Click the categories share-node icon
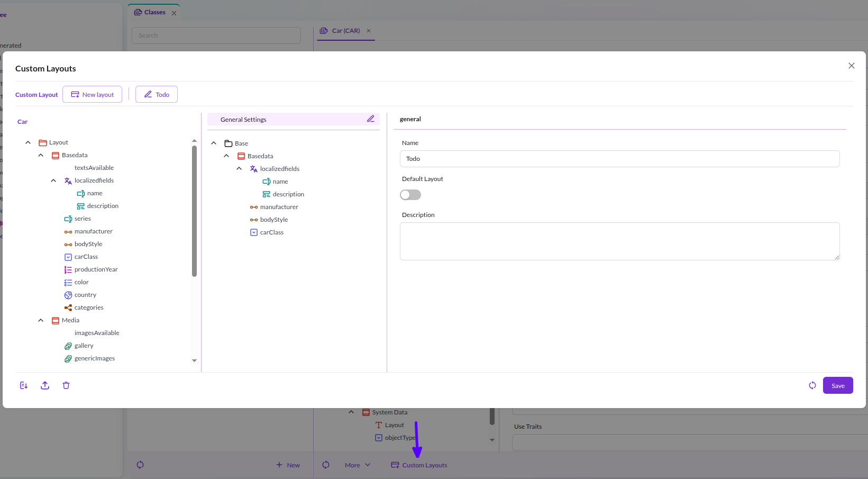This screenshot has width=868, height=479. click(68, 308)
